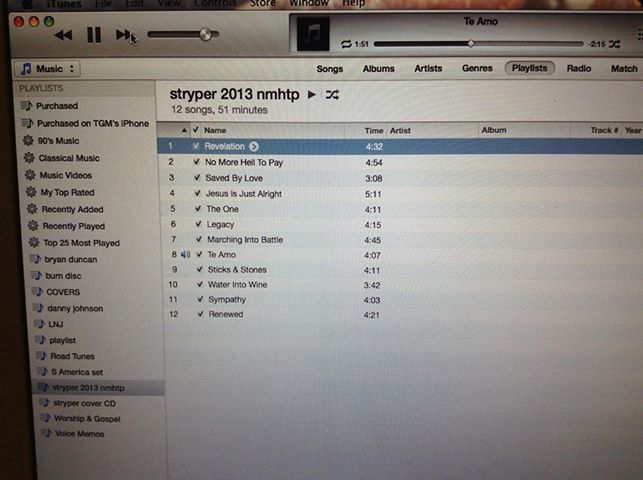Viewport: 643px width, 480px height.
Task: Toggle the checkbox for Legacy
Action: (x=196, y=225)
